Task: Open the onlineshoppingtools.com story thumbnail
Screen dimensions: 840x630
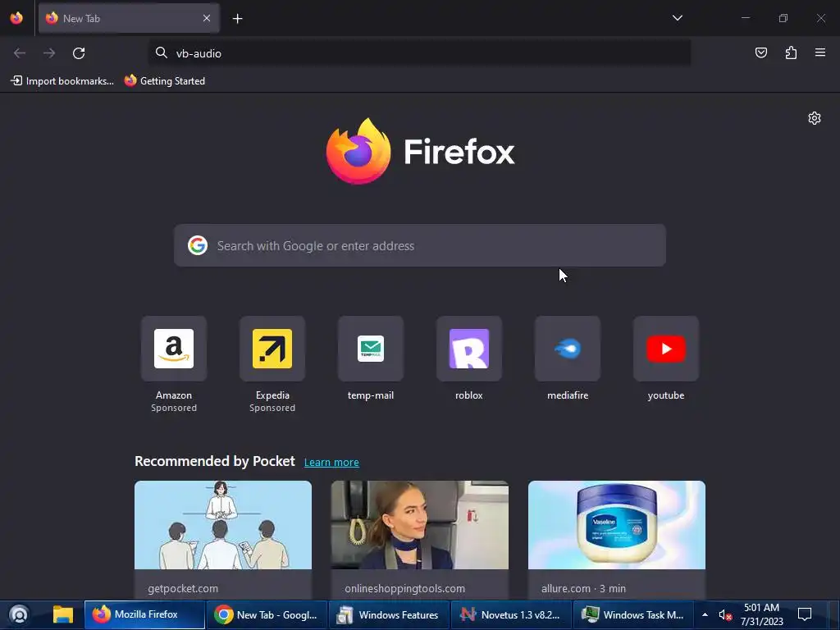Action: pyautogui.click(x=419, y=525)
